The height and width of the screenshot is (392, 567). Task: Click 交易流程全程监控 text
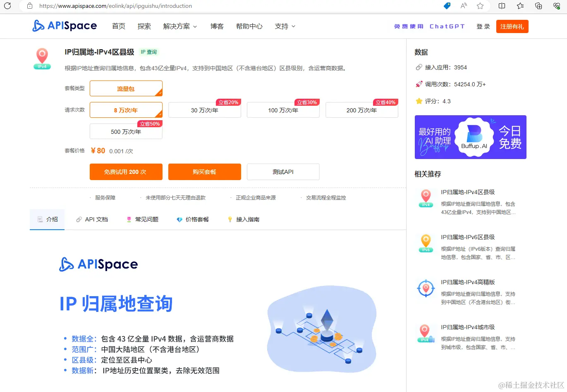coord(326,198)
